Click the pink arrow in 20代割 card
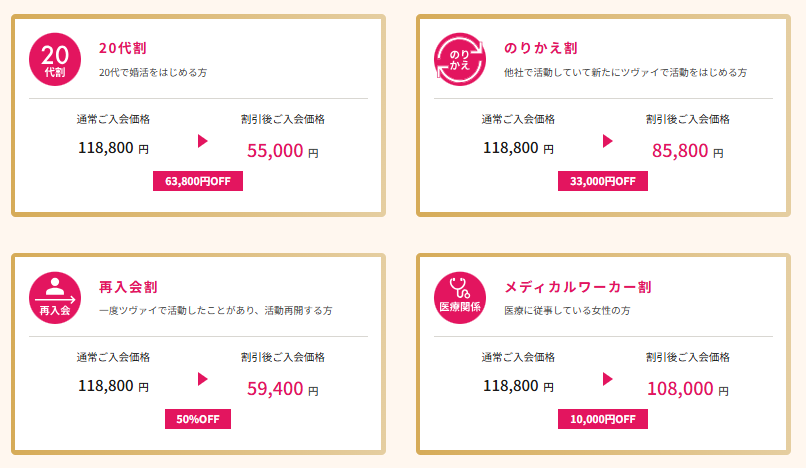This screenshot has width=806, height=468. click(x=203, y=141)
